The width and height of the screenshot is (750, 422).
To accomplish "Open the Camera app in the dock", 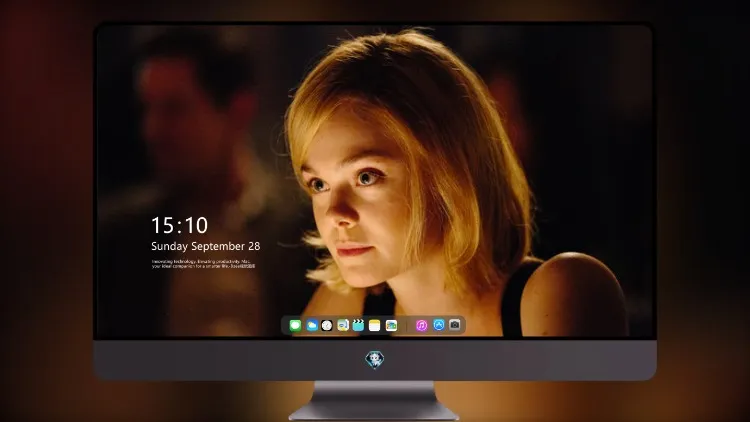I will coord(455,325).
